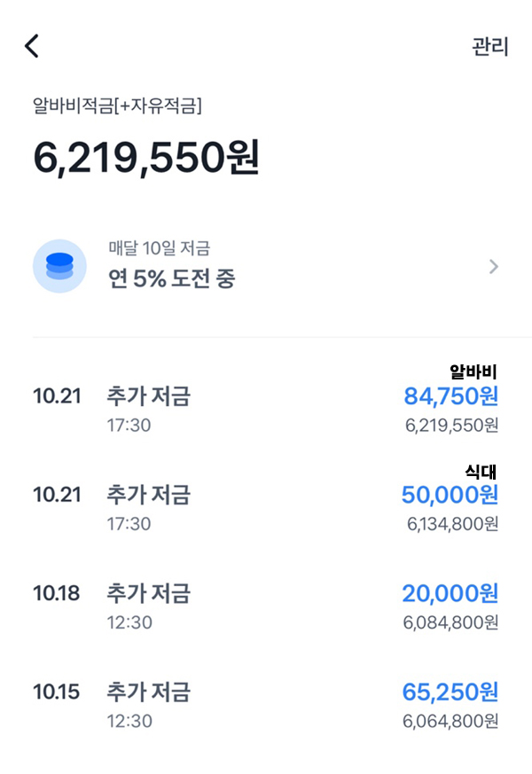Image resolution: width=532 pixels, height=774 pixels.
Task: Tap the 알바비 memo label
Action: pos(473,371)
